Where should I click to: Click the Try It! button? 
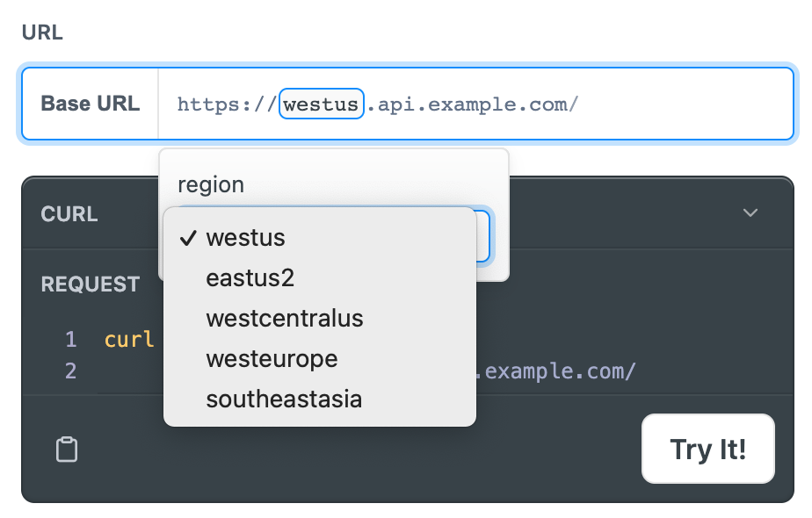pyautogui.click(x=708, y=449)
